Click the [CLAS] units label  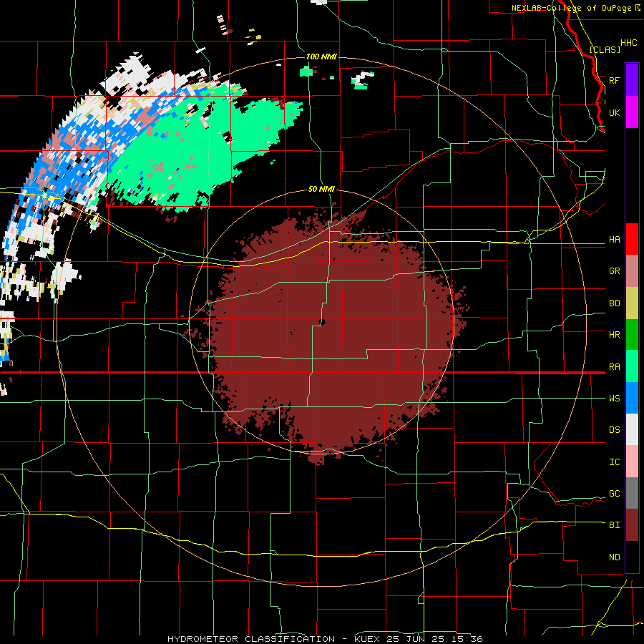point(605,49)
